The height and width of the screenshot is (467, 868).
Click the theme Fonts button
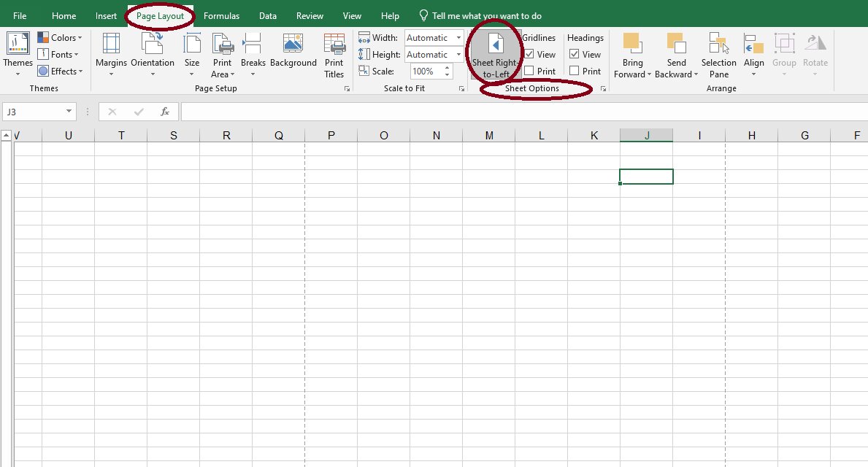pos(60,55)
